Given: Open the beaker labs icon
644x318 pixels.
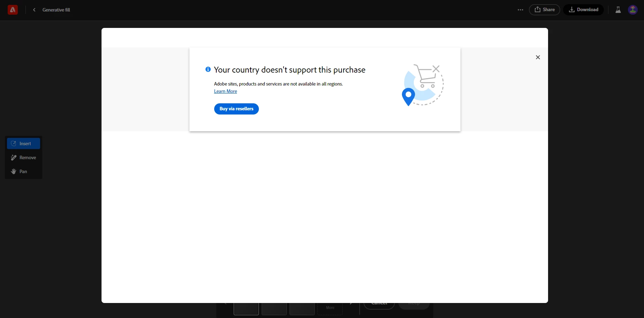Looking at the screenshot, I should click(618, 10).
